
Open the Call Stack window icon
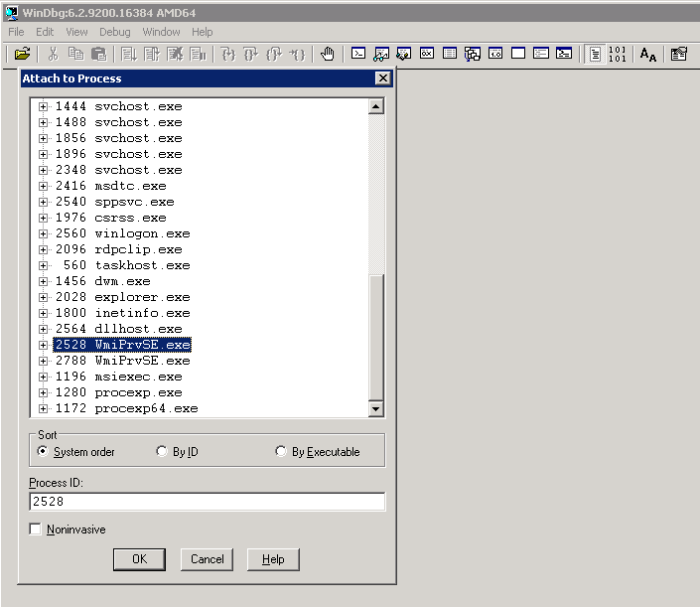473,54
